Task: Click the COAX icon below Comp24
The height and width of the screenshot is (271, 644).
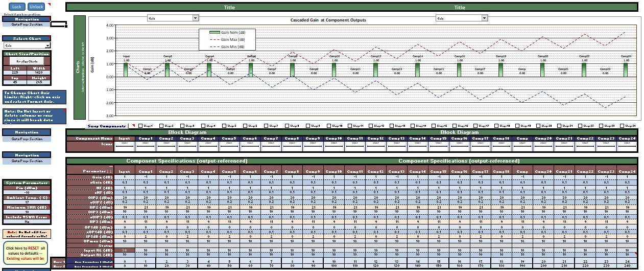Action: pyautogui.click(x=628, y=146)
